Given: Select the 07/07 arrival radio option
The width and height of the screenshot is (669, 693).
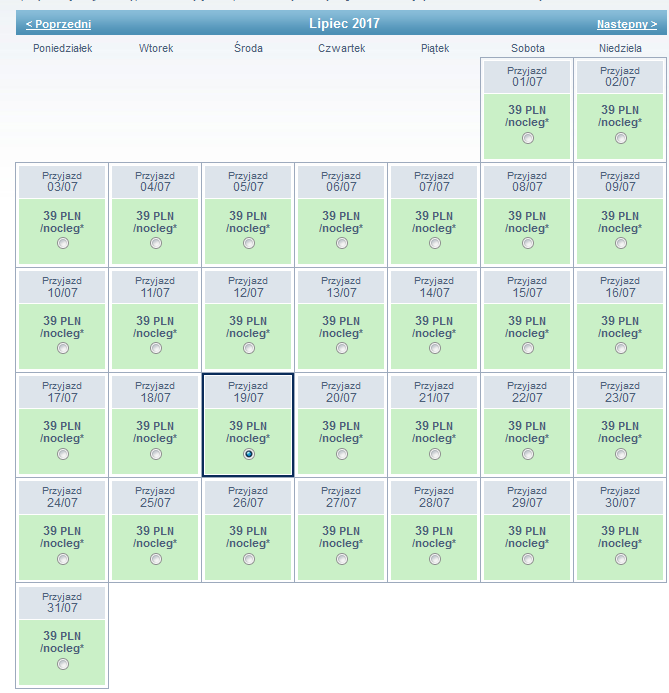Looking at the screenshot, I should point(435,243).
